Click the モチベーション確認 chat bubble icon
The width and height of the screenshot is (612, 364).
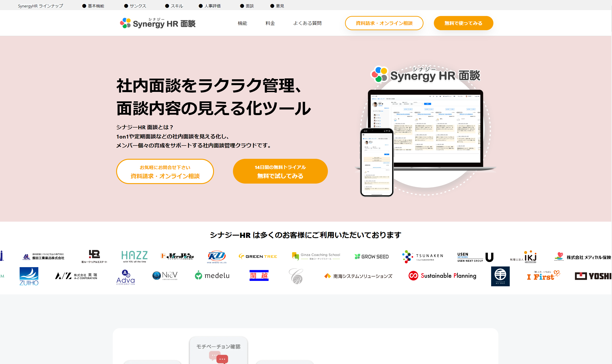click(x=219, y=359)
